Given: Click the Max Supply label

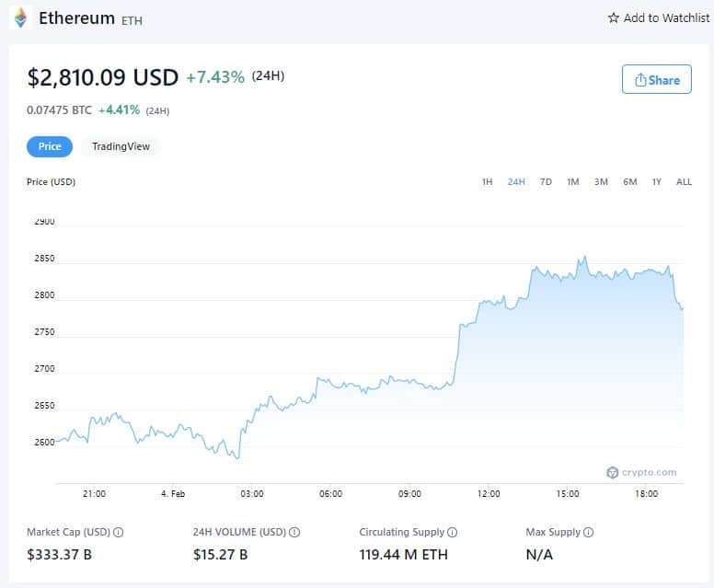Looking at the screenshot, I should [x=553, y=532].
